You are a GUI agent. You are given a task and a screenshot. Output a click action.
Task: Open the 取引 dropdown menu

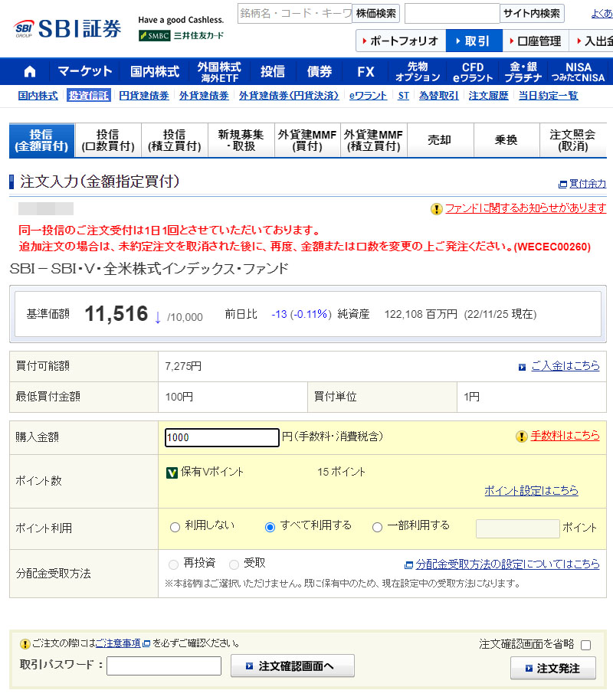(474, 41)
